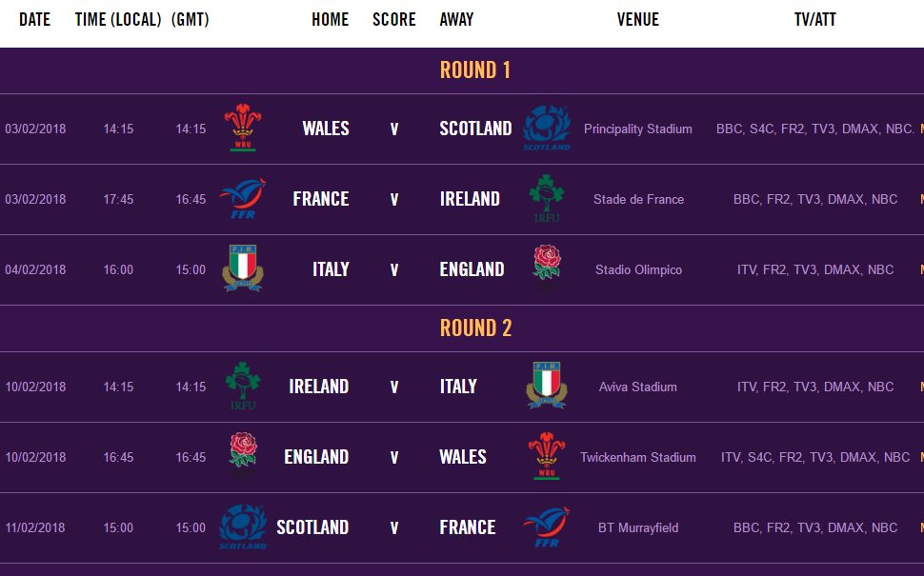Open the Principality Stadium venue link
Image resolution: width=924 pixels, height=576 pixels.
coord(637,129)
